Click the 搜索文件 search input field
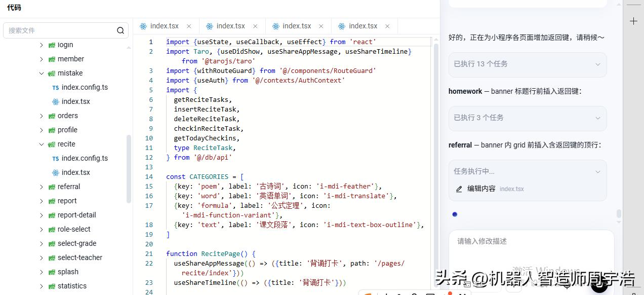The height and width of the screenshot is (295, 644). pos(61,30)
